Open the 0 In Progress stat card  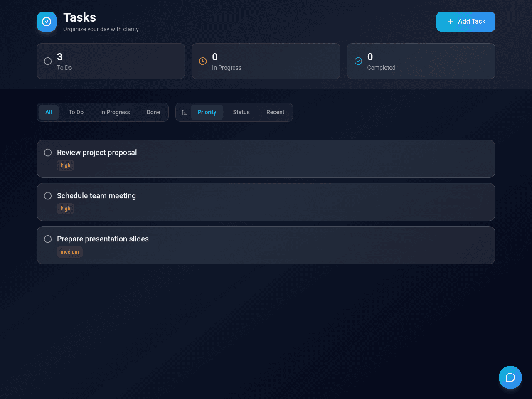click(266, 61)
